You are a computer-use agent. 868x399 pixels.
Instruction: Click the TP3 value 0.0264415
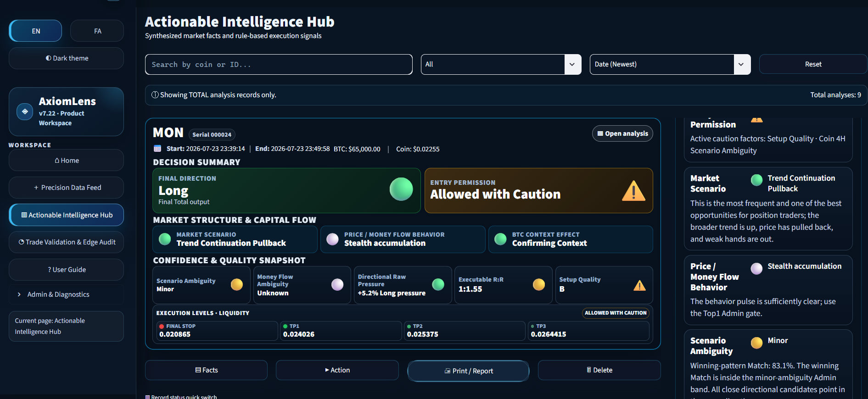[549, 334]
